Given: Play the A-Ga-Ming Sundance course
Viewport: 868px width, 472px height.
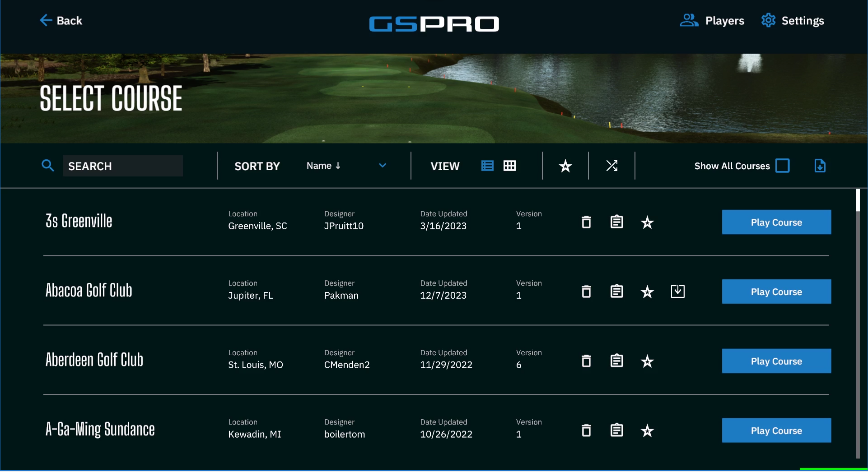Looking at the screenshot, I should point(776,430).
